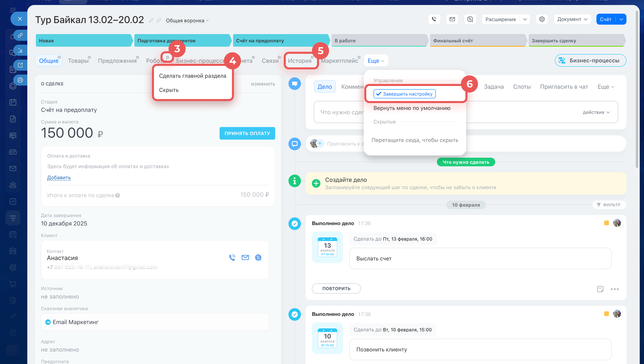This screenshot has width=644, height=364.
Task: Click the ПРИНЯТЬ ОПЛАТУ button
Action: (x=247, y=133)
